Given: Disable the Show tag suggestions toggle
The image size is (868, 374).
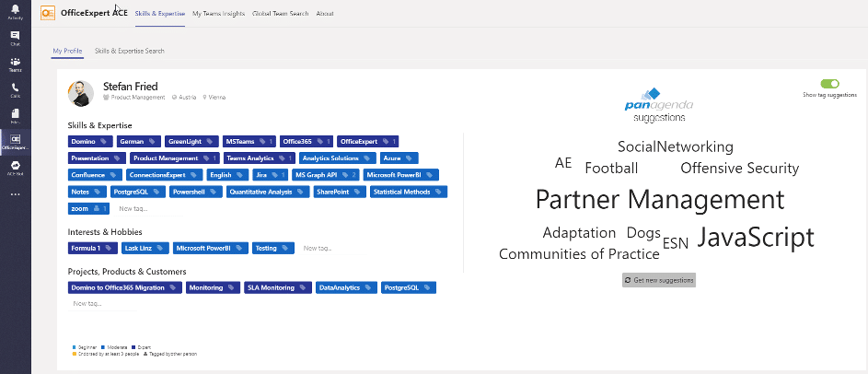Looking at the screenshot, I should [829, 84].
